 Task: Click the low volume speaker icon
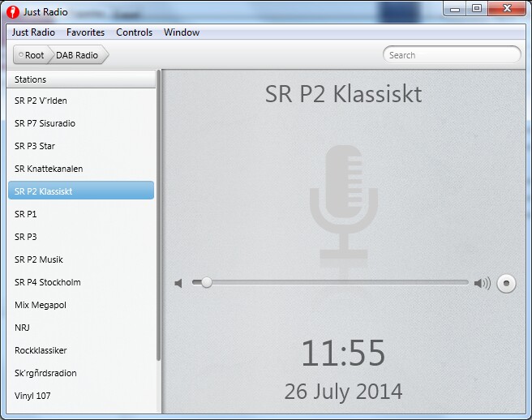point(178,283)
